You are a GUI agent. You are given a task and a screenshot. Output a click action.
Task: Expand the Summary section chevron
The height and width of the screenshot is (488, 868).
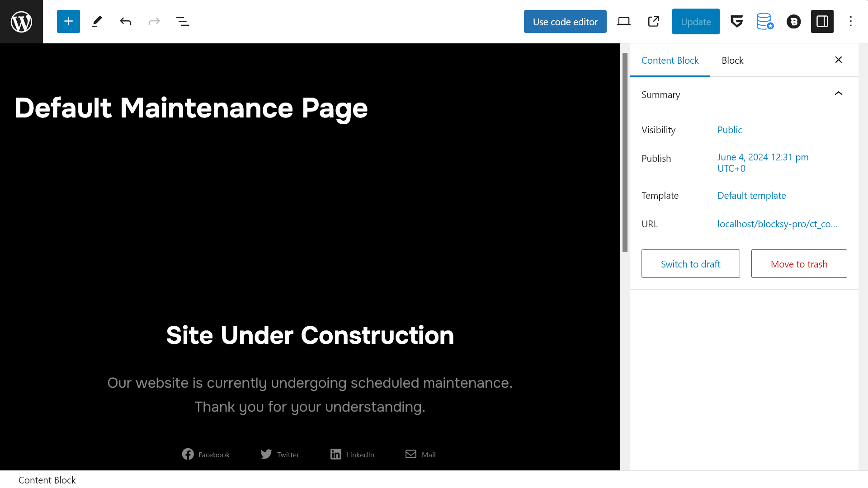[839, 93]
